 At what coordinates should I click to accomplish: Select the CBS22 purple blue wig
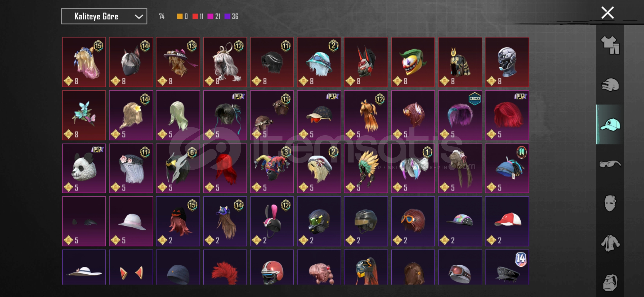click(x=460, y=115)
